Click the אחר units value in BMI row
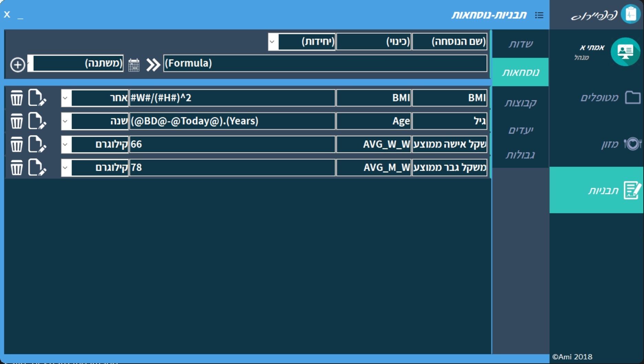 (x=100, y=98)
